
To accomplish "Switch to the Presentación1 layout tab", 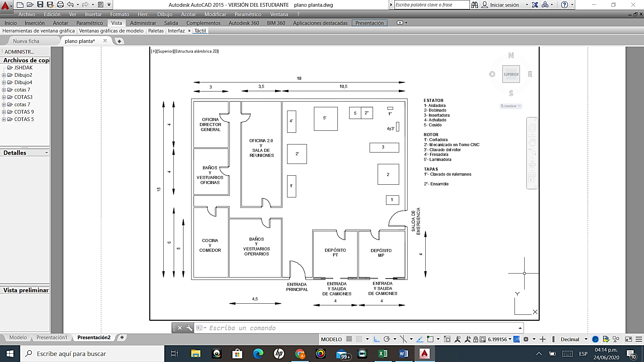I will [x=52, y=338].
